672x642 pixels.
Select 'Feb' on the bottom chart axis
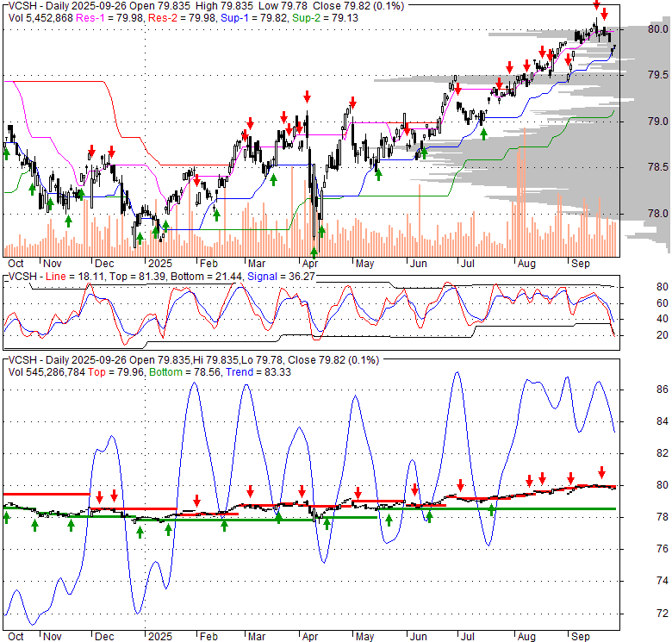tap(208, 637)
